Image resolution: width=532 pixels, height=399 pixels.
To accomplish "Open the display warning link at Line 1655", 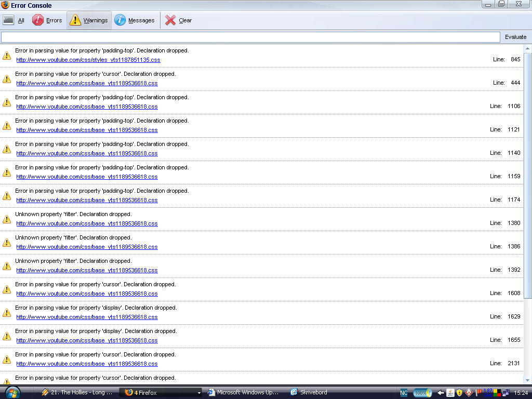I will (87, 341).
